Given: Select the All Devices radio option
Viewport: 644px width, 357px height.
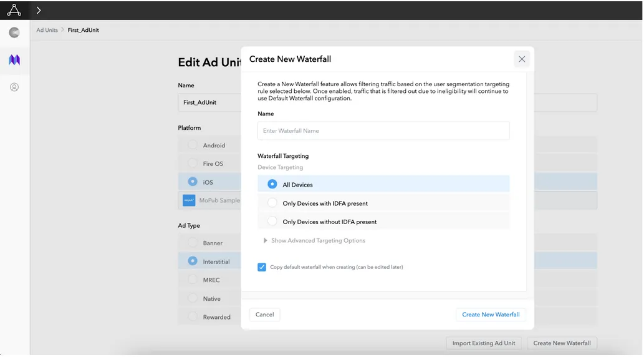Looking at the screenshot, I should pyautogui.click(x=272, y=184).
